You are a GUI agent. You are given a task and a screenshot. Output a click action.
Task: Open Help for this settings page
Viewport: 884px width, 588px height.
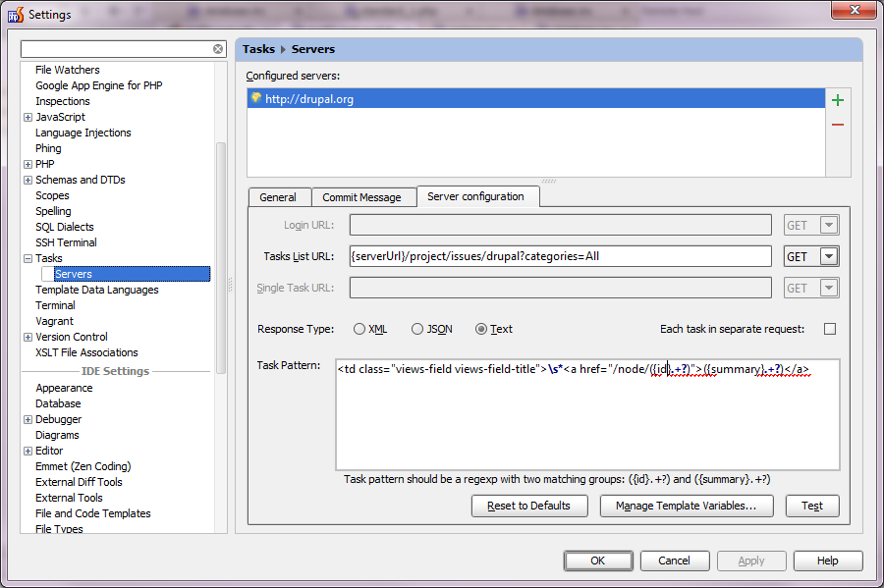(828, 561)
